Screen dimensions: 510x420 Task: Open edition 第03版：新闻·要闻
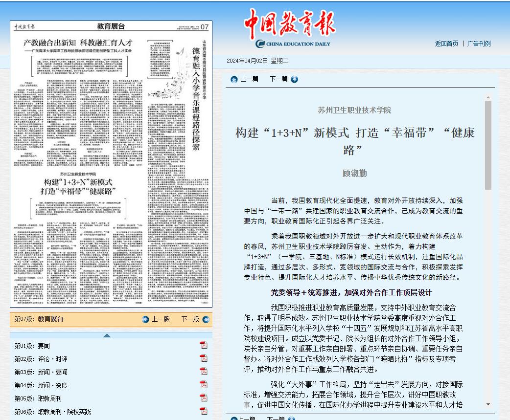[x=41, y=372]
